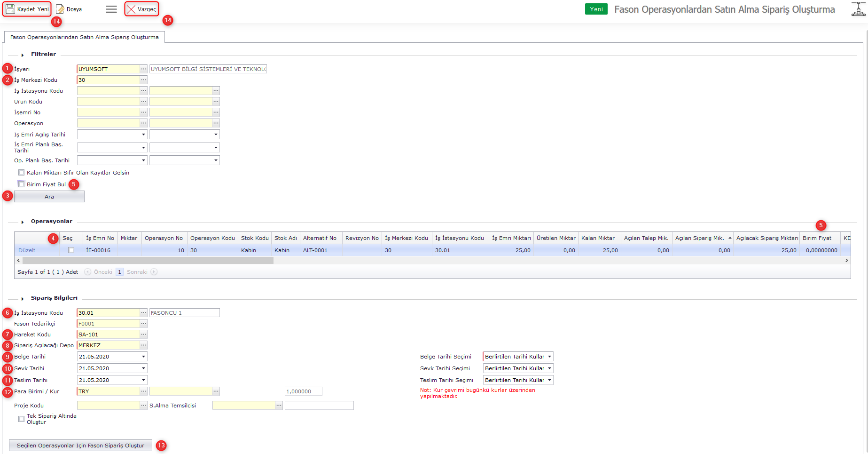Enable Kalan Miktarı Sıfır Olan Kayıtlar Gelsin
The image size is (868, 454).
tap(22, 173)
